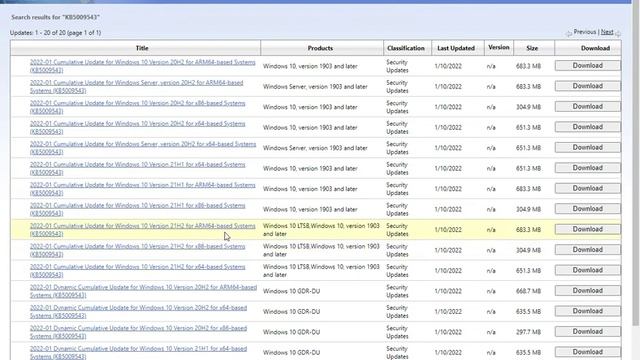Download Windows 10 21H2 x64 cumulative update

click(587, 270)
